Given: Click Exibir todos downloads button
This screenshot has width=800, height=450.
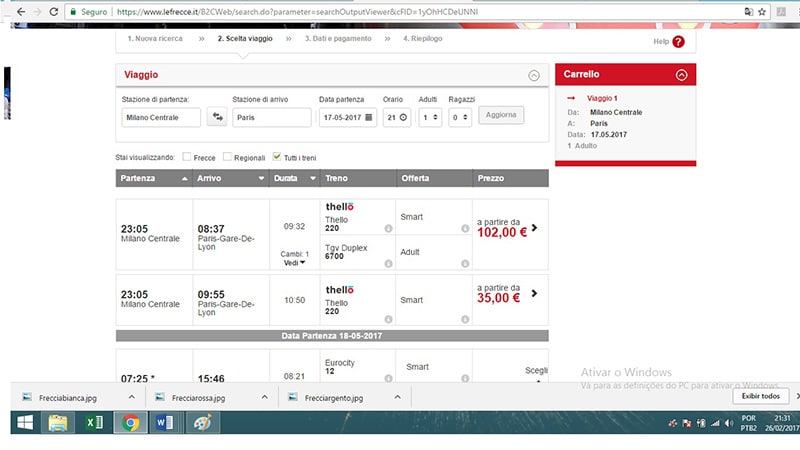Looking at the screenshot, I should [x=761, y=396].
